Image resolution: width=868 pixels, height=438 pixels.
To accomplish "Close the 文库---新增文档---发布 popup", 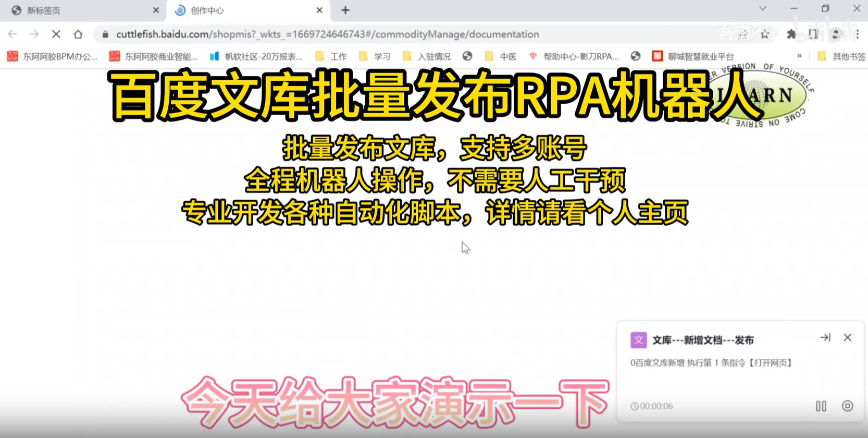I will pos(848,338).
